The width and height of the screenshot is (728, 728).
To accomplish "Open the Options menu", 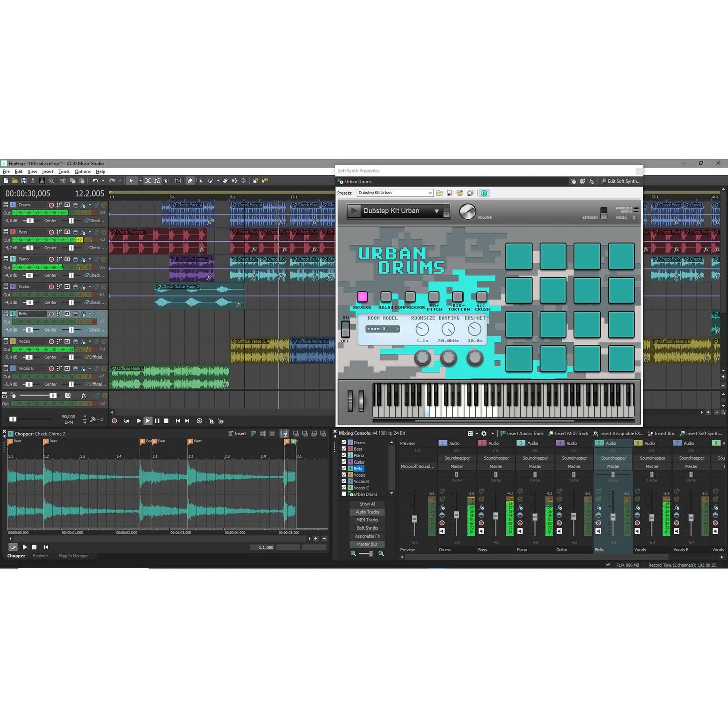I will click(82, 171).
